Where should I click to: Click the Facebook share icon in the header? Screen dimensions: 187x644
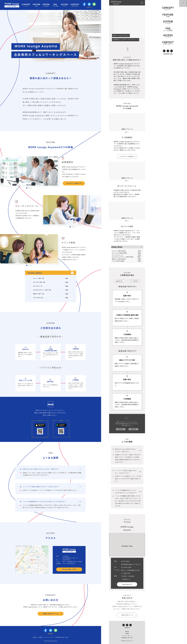pyautogui.click(x=84, y=4)
